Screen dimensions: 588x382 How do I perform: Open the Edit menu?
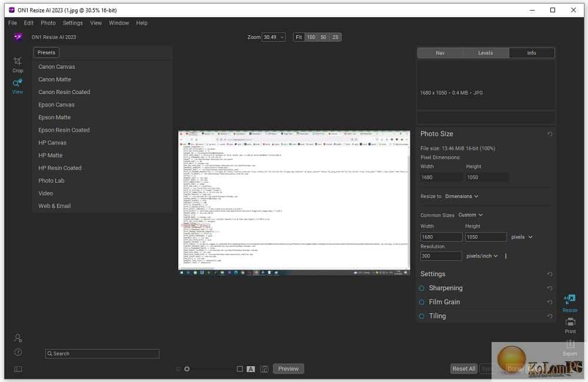pos(28,23)
